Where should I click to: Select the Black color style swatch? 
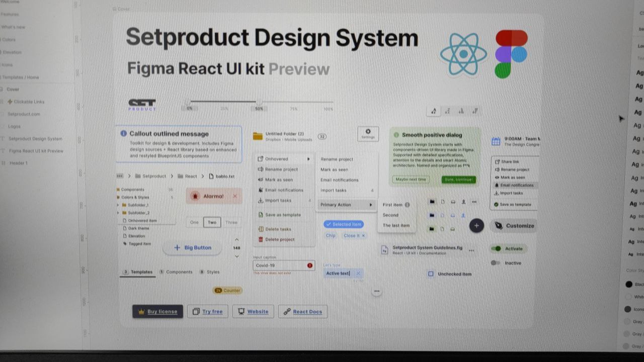(x=628, y=284)
